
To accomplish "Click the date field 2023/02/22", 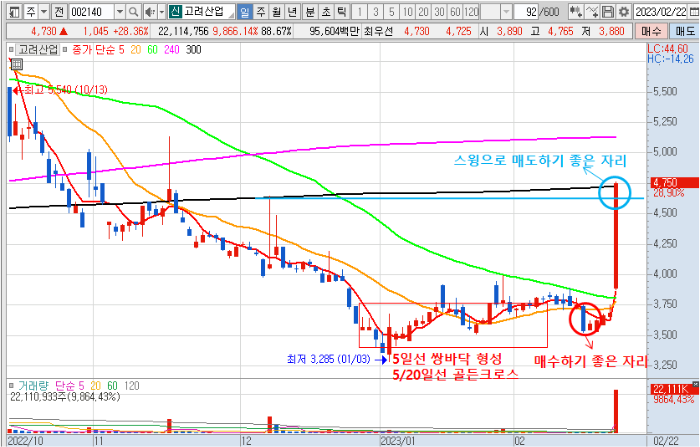I will [x=660, y=12].
